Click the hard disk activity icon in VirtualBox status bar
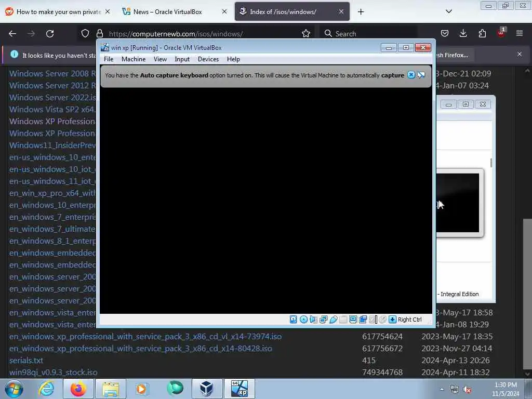Screen dimensions: 532x399 pyautogui.click(x=294, y=320)
